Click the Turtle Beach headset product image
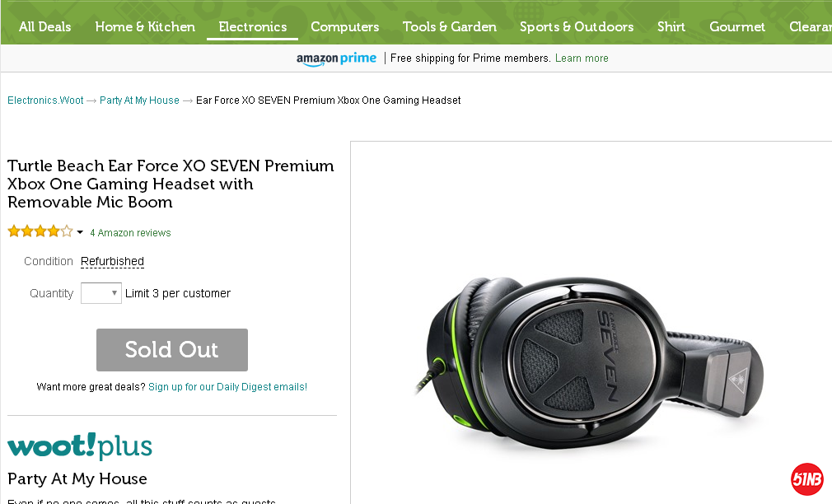Image resolution: width=832 pixels, height=504 pixels. point(589,354)
